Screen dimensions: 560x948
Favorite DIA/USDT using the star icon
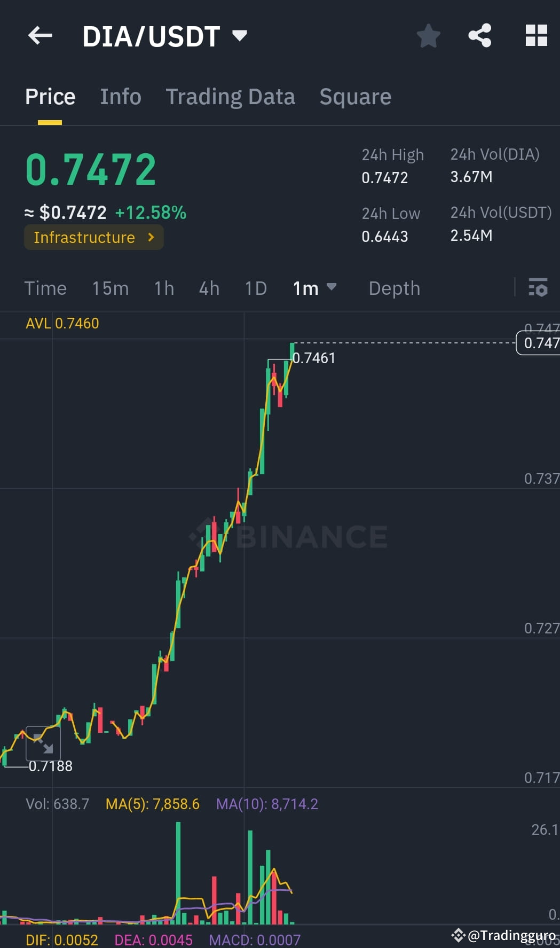click(x=428, y=36)
